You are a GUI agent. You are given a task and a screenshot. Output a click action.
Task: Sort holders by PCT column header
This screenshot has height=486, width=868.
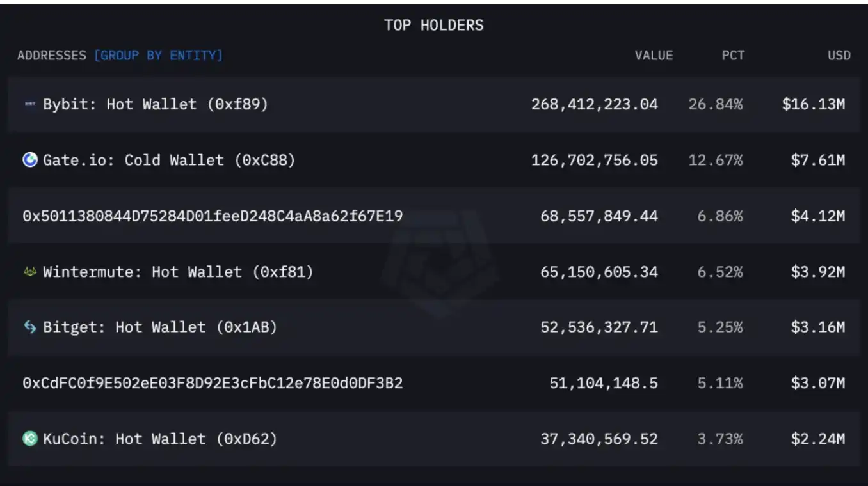click(733, 56)
